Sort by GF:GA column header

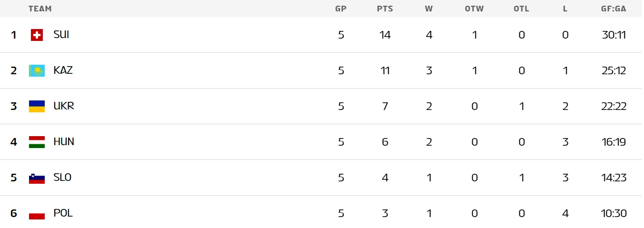pos(613,9)
